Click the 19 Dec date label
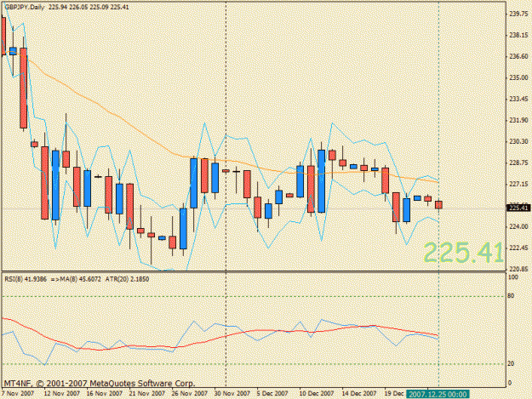Screen dimensions: 532x399 (393, 394)
